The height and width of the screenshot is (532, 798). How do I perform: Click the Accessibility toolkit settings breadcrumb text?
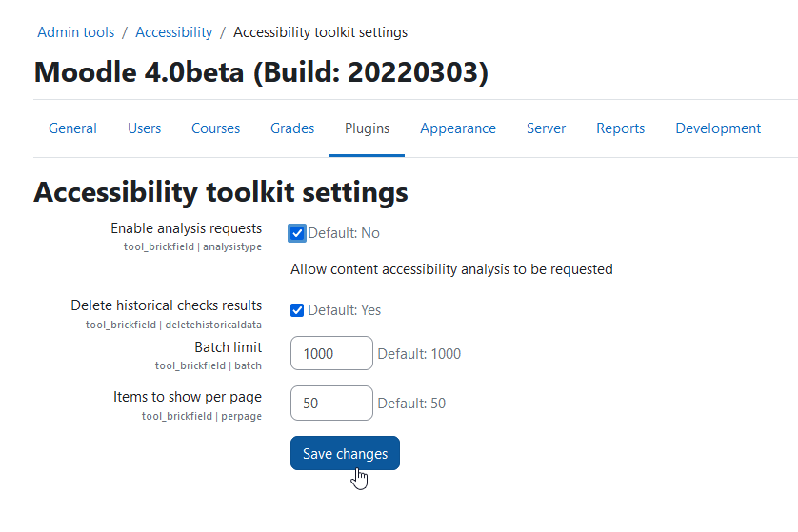point(321,32)
